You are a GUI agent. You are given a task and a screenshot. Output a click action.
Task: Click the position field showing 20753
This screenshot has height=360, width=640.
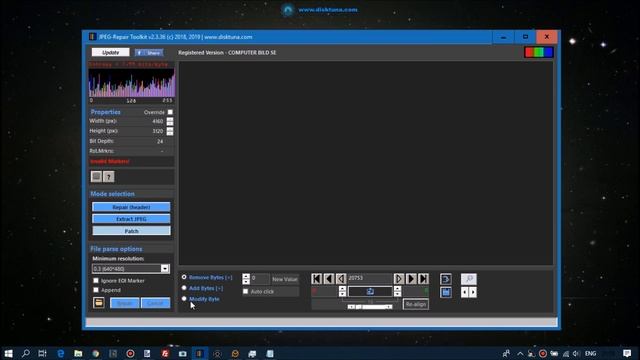369,278
